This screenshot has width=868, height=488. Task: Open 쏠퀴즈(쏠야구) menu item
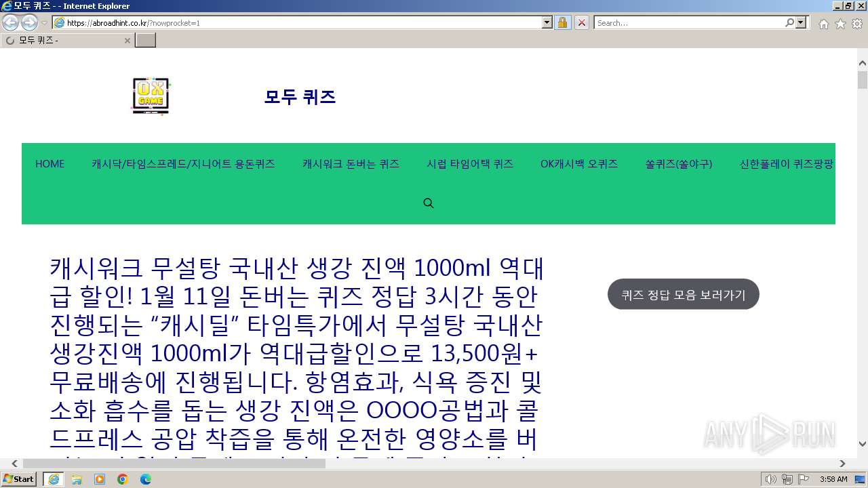(x=679, y=163)
